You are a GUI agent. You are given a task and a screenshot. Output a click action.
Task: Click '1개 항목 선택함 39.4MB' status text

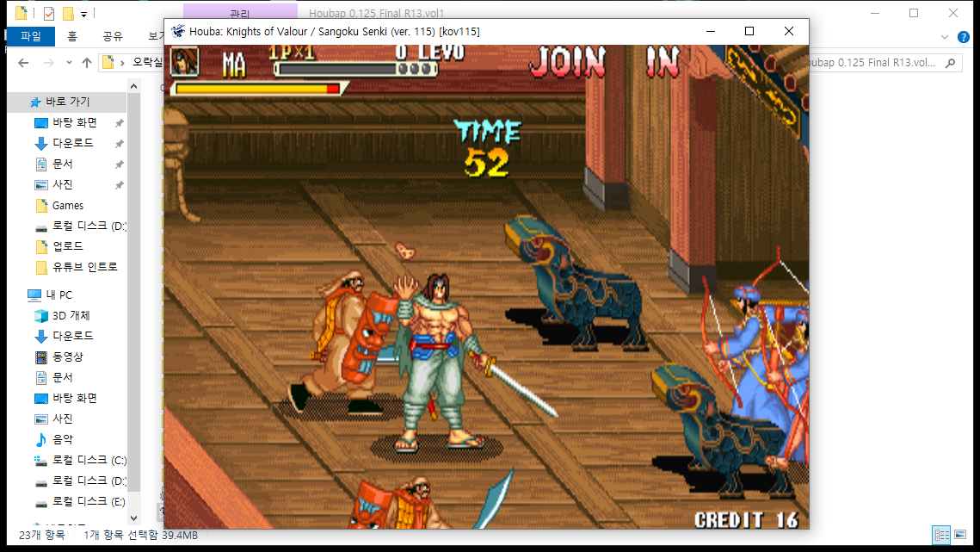(140, 535)
